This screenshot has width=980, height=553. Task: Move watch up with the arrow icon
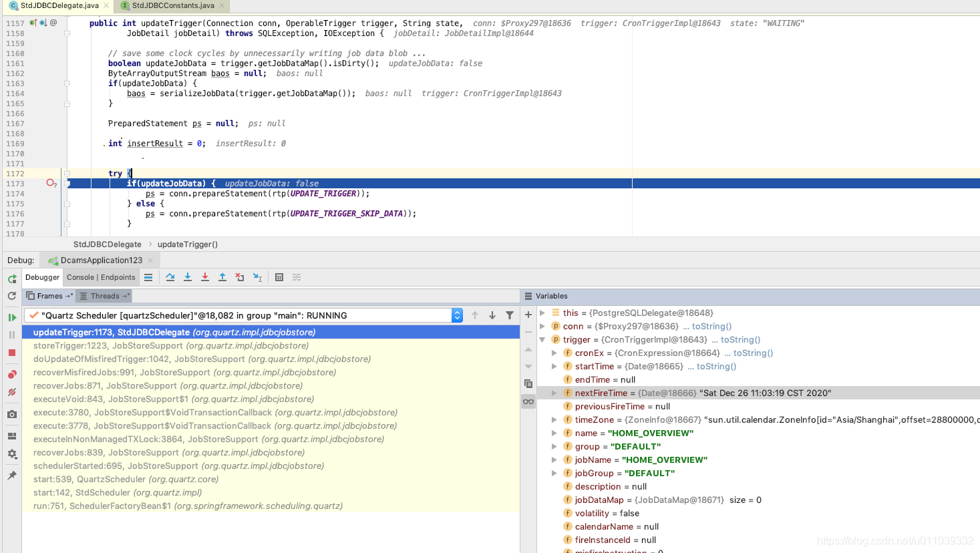[x=528, y=349]
